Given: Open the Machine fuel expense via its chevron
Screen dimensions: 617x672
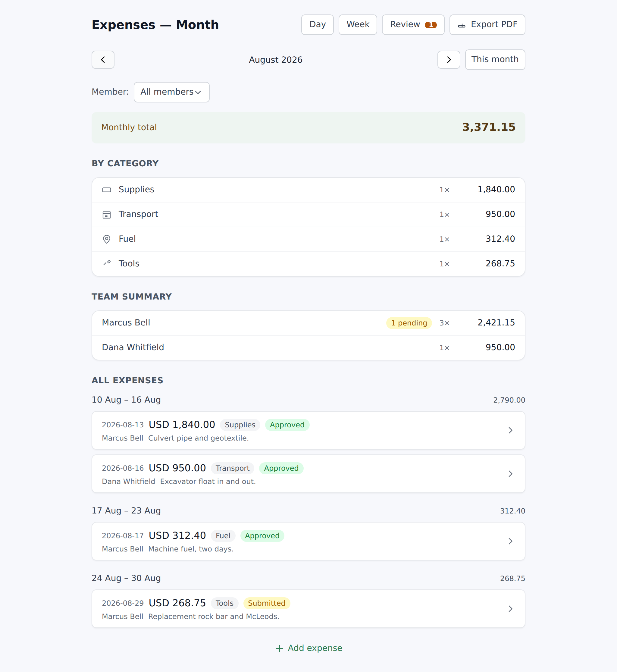Looking at the screenshot, I should [510, 541].
